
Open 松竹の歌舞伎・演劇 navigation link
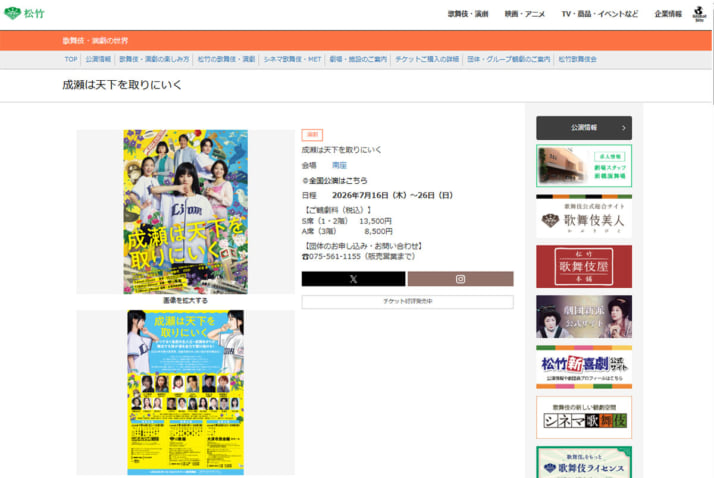click(226, 59)
